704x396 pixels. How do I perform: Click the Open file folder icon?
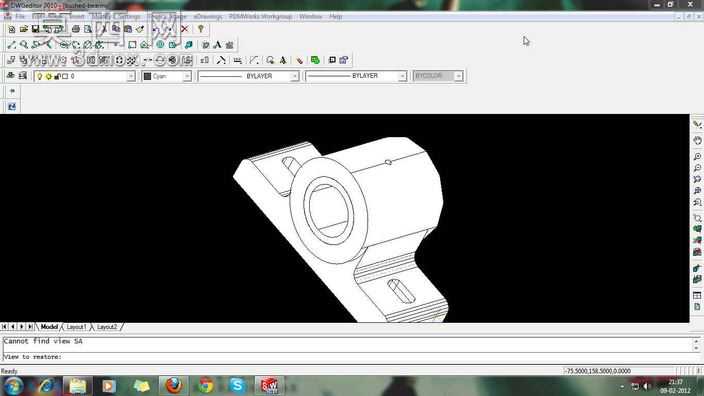coord(23,29)
